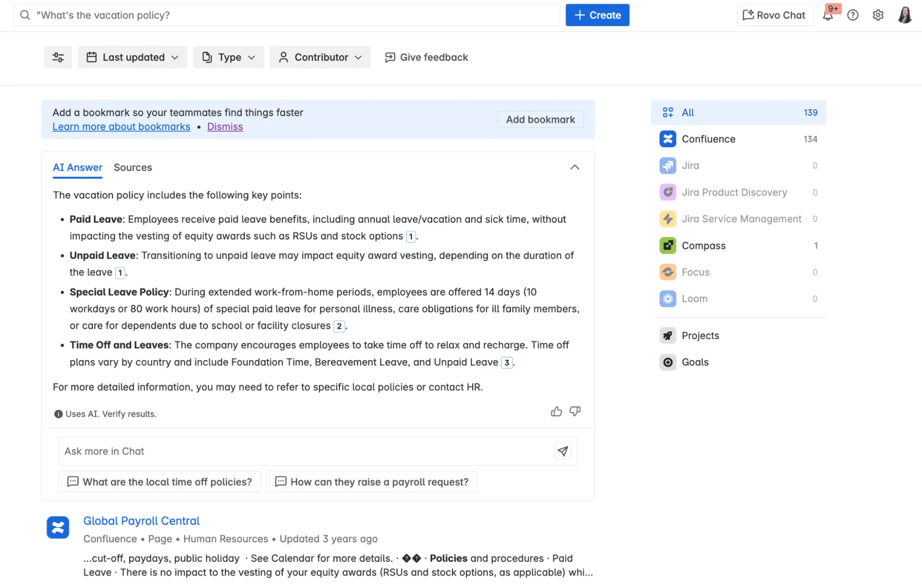
Task: Open the notifications bell
Action: 828,15
